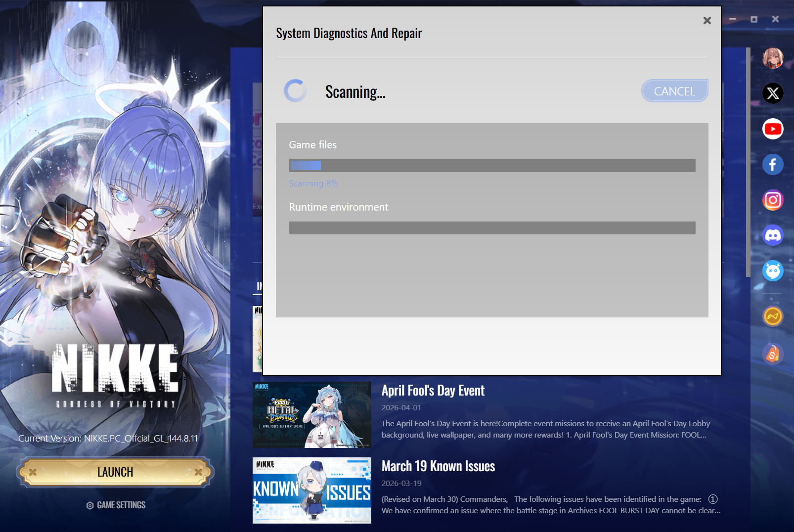Click the 2026-04-01 article date

tap(401, 408)
